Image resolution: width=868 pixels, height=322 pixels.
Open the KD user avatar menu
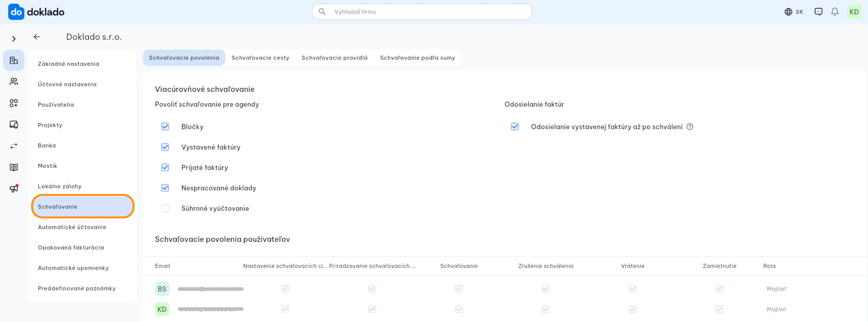854,12
